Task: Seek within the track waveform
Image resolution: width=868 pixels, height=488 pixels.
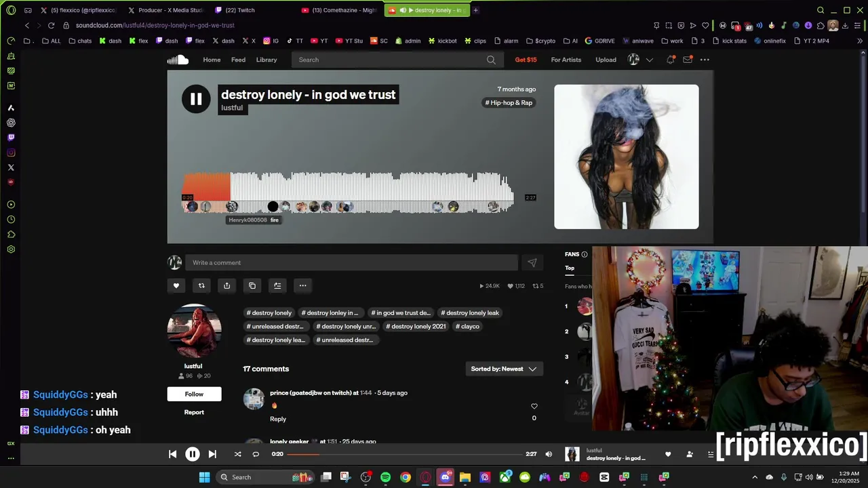Action: (x=348, y=192)
